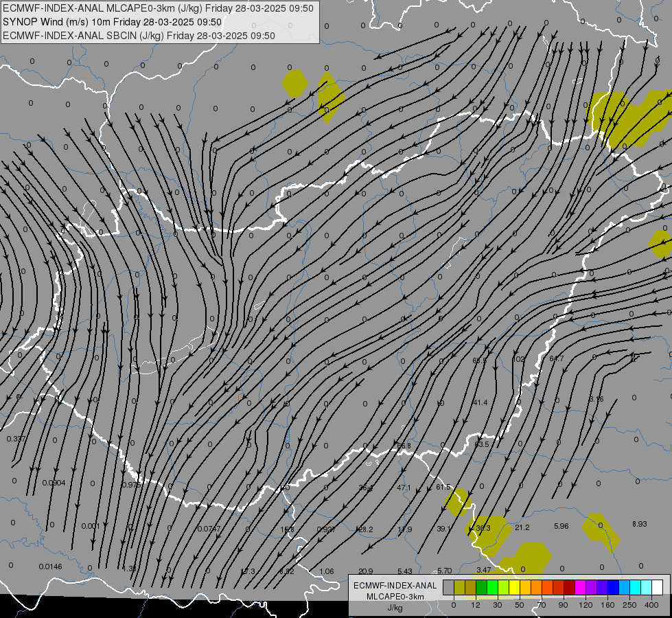This screenshot has height=618, width=672.
Task: Select the magenta swatch in the color scale
Action: tap(581, 587)
